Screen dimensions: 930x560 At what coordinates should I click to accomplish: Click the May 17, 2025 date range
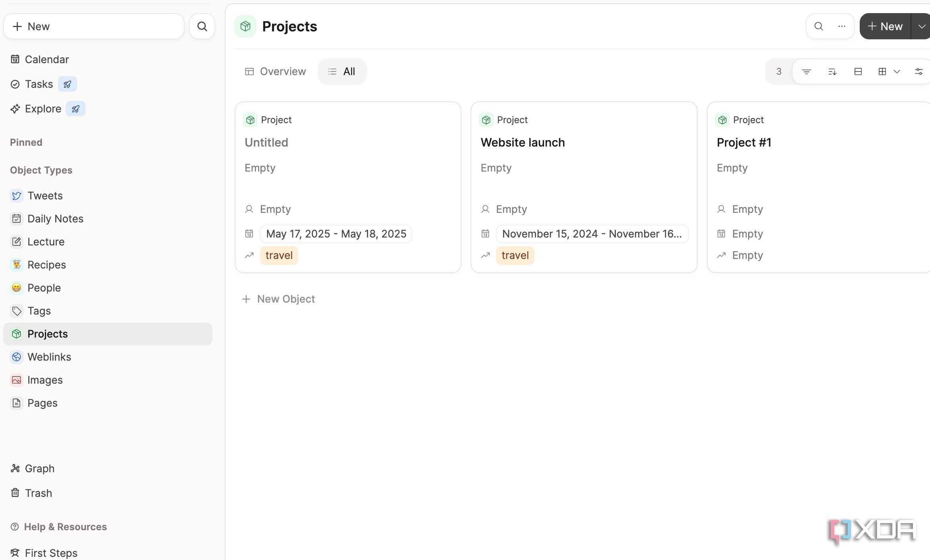(x=336, y=234)
